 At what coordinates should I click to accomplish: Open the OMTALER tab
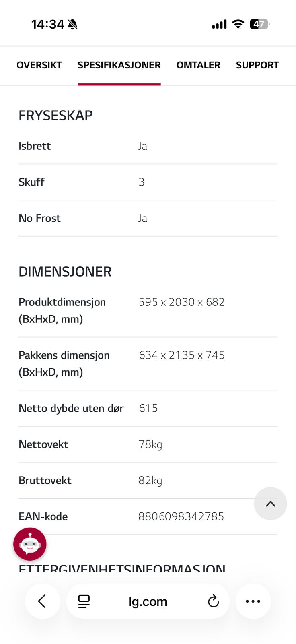(198, 65)
